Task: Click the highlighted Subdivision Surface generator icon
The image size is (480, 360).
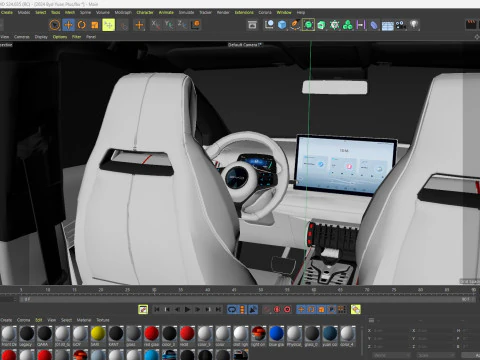Action: [x=308, y=25]
